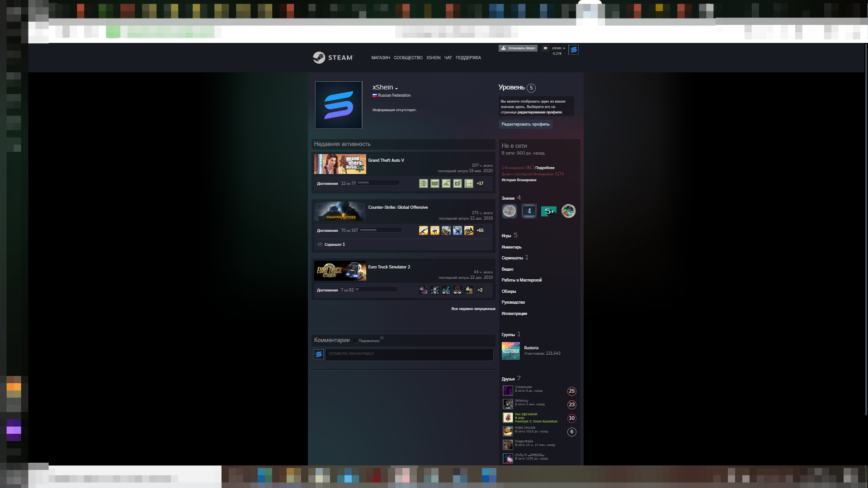This screenshot has width=868, height=488.
Task: Open the Grand Theft Auto V thumbnail
Action: tap(340, 164)
